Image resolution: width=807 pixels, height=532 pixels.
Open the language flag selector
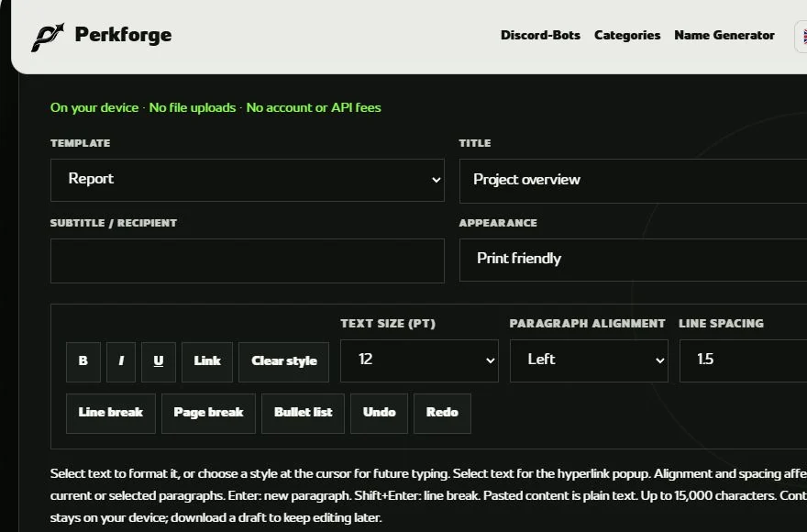[801, 36]
